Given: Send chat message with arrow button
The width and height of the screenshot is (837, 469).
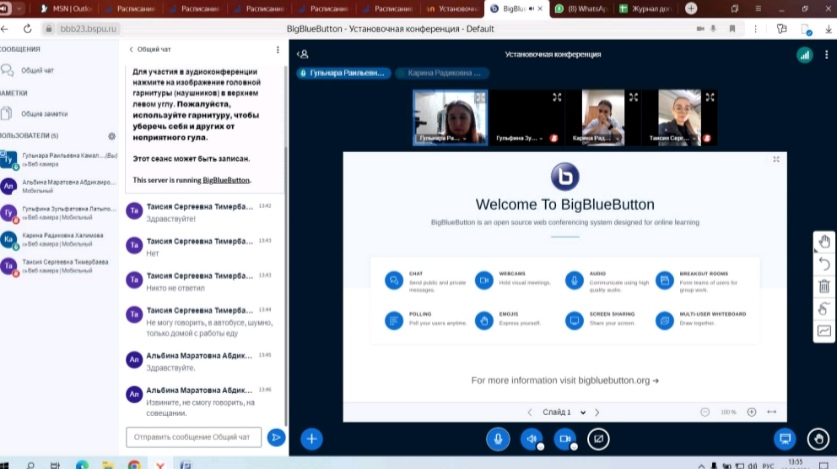Looking at the screenshot, I should coord(276,437).
